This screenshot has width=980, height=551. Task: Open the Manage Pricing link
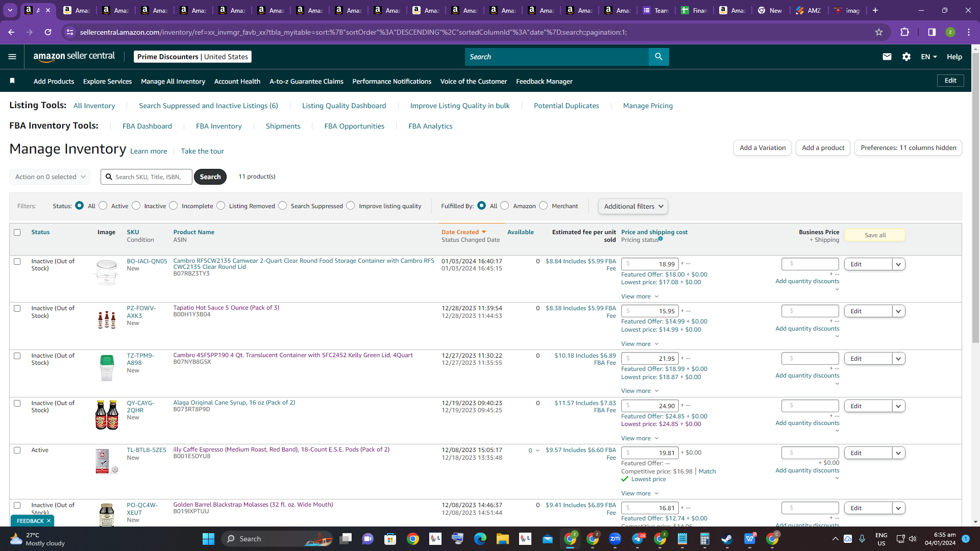click(648, 106)
